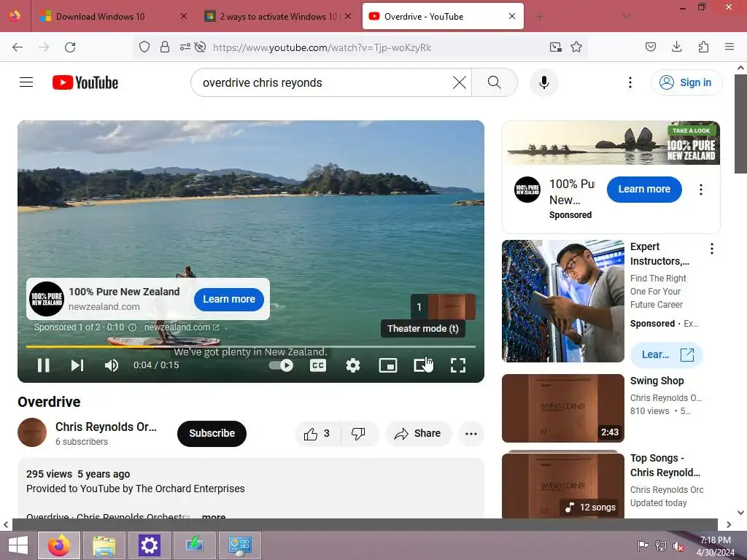Dislike the Overdrive video
Screen dimensions: 747x560
(358, 433)
